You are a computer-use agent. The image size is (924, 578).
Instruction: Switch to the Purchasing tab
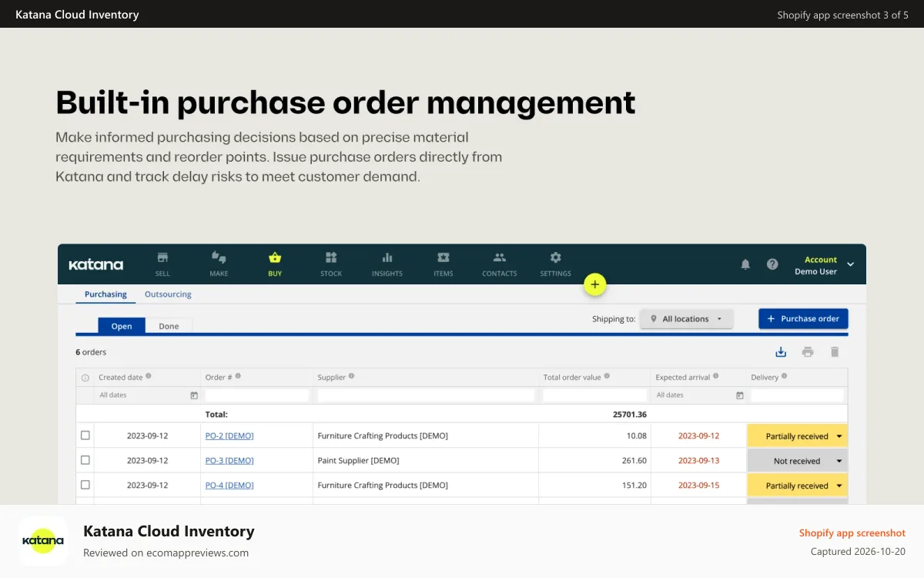click(x=105, y=294)
